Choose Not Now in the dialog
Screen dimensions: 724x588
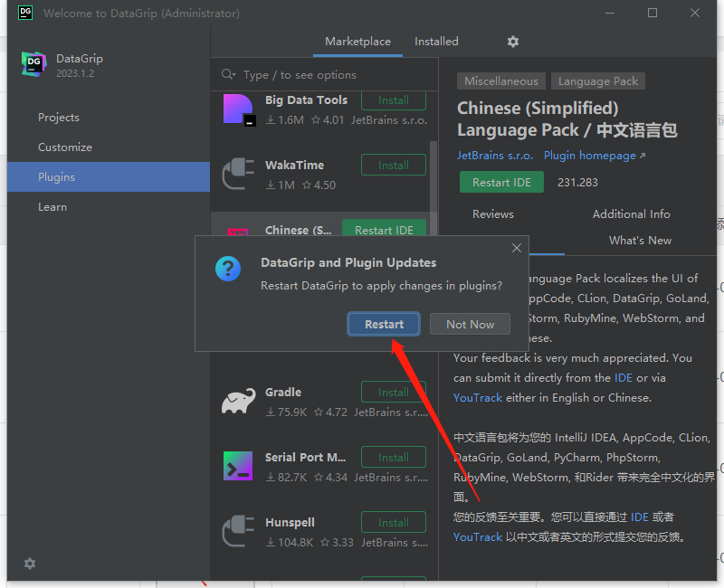[470, 324]
